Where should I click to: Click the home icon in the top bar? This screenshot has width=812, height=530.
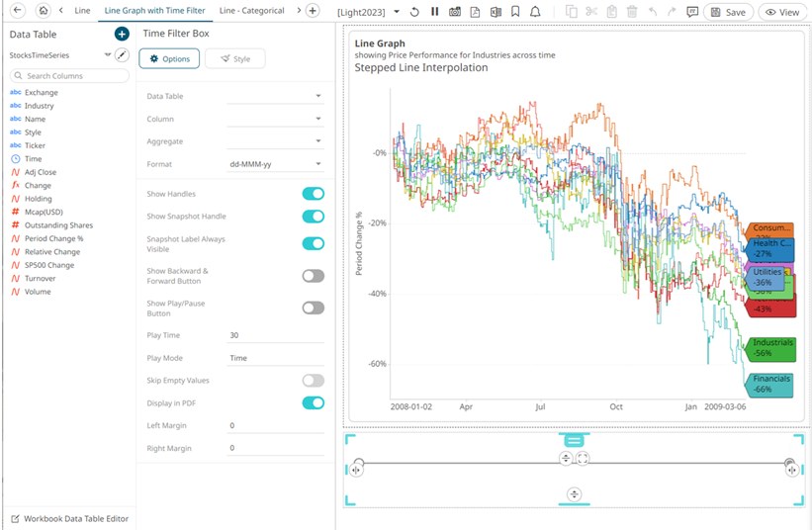43,11
